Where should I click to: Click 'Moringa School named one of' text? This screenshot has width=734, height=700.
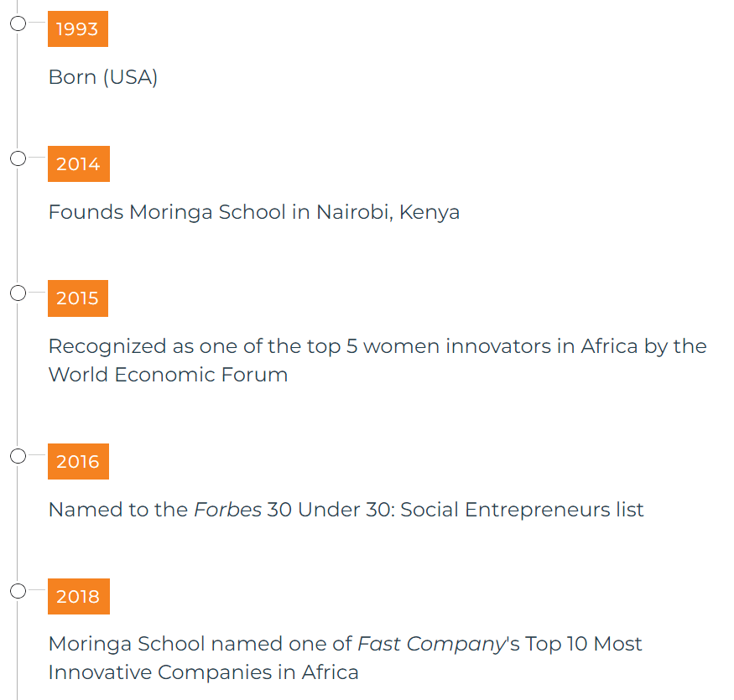(200, 645)
